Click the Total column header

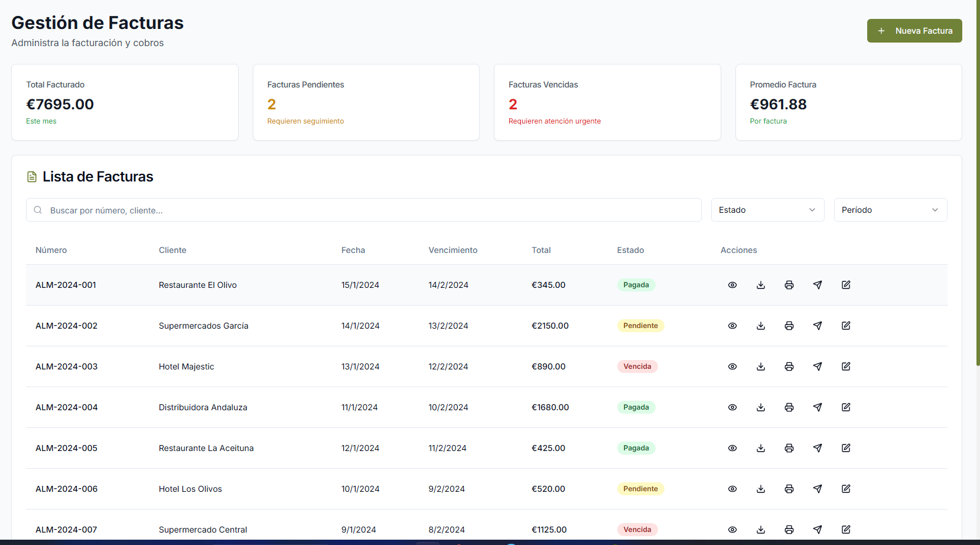tap(541, 250)
